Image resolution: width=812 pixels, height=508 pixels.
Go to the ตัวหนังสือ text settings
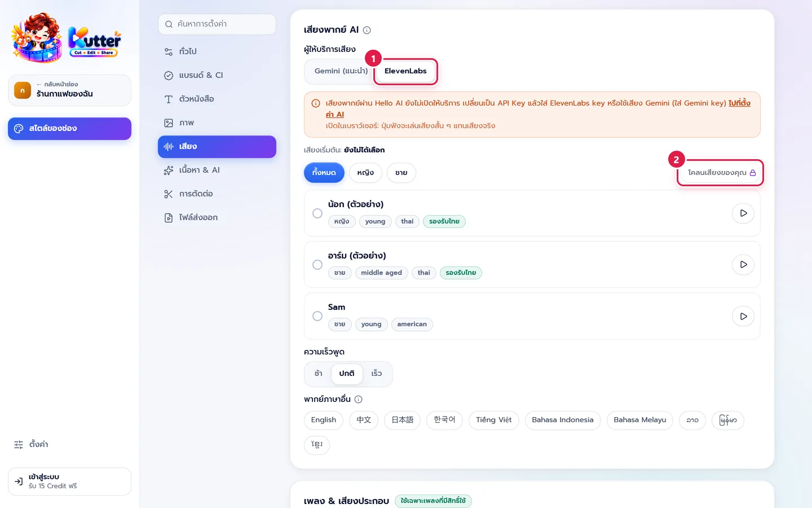(217, 99)
